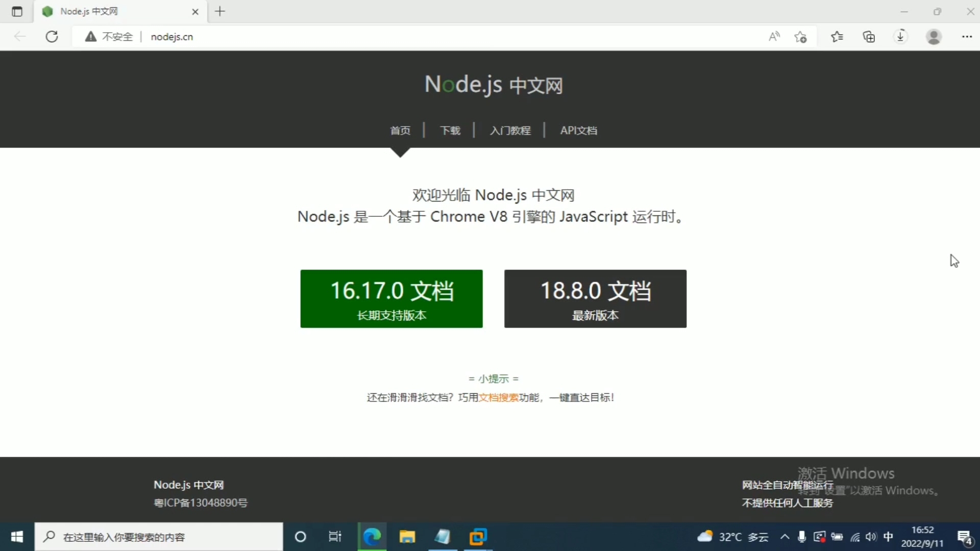Check the battery status tray icon

pyautogui.click(x=837, y=537)
